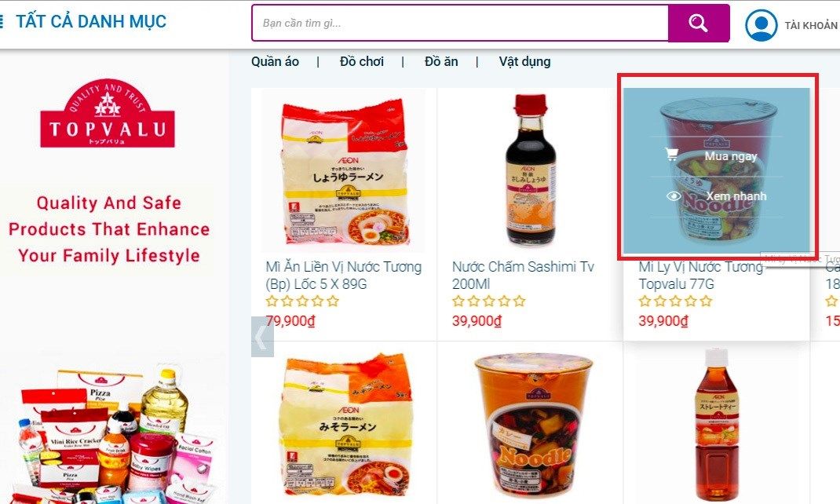Select the Đồ chơi category tab
The image size is (840, 504).
362,61
